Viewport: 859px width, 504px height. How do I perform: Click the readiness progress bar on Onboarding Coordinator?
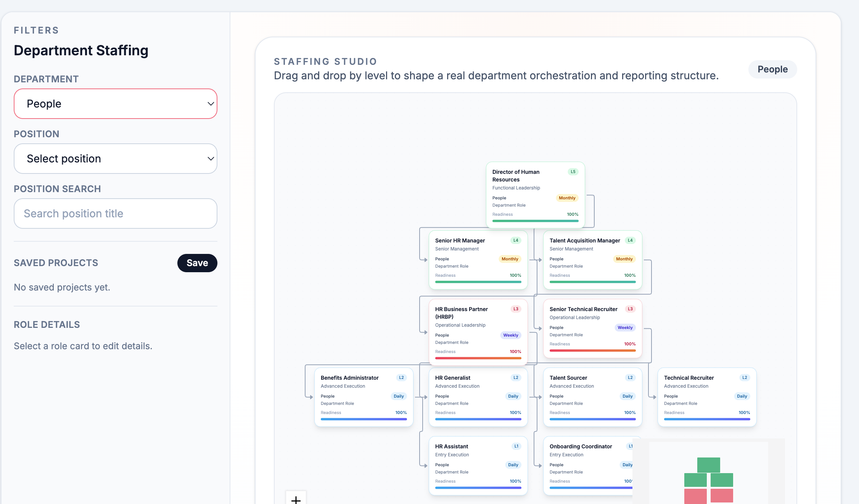pos(587,488)
